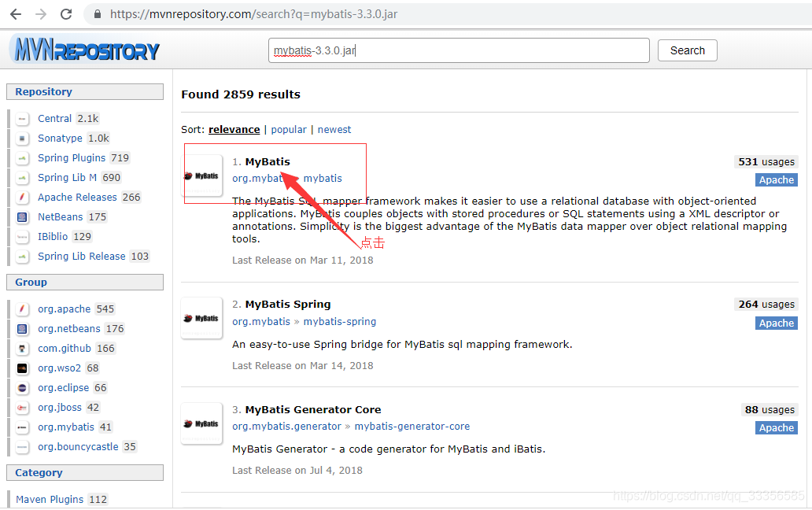The height and width of the screenshot is (510, 812).
Task: Click 531 usages for MyBatis
Action: point(766,162)
